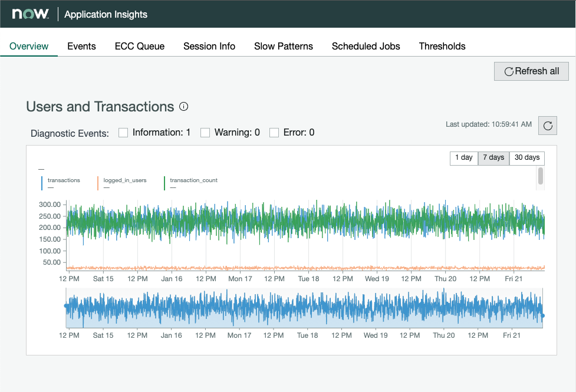
Task: Click the Refresh all button
Action: tap(531, 71)
